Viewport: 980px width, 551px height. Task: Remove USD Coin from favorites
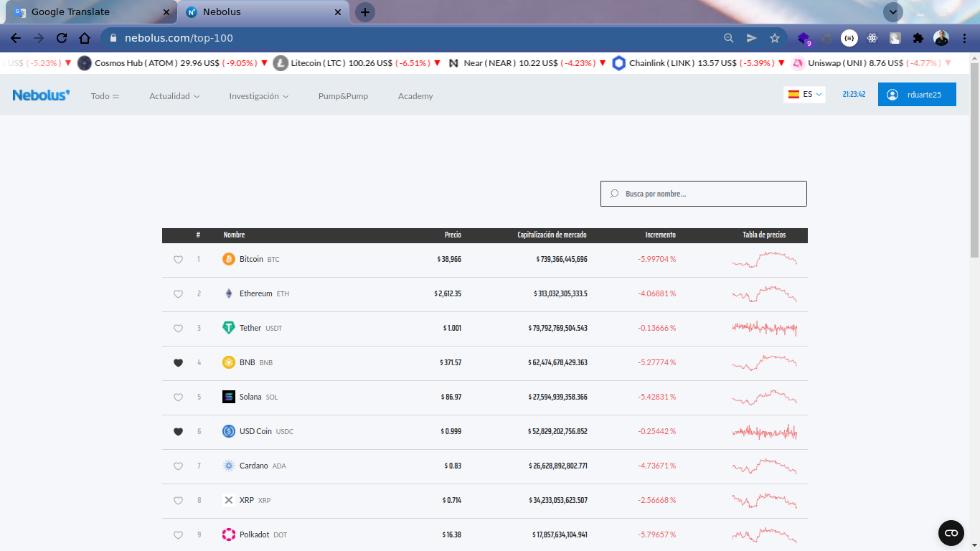click(x=179, y=432)
